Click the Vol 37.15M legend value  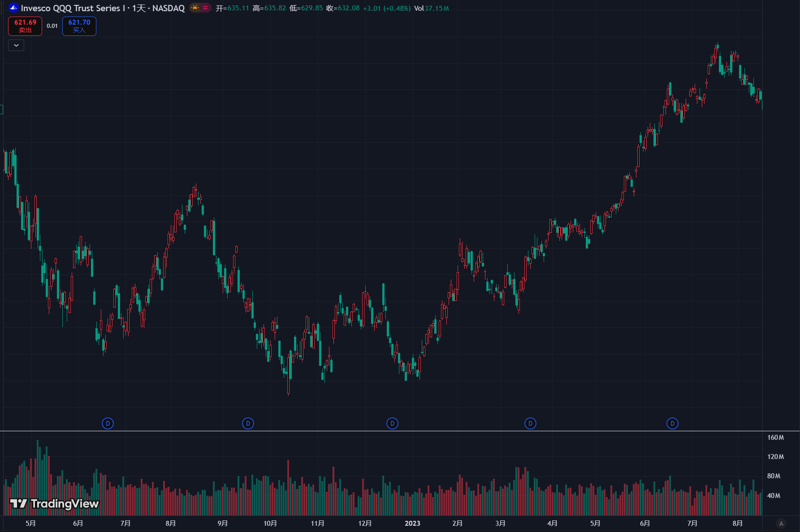432,8
